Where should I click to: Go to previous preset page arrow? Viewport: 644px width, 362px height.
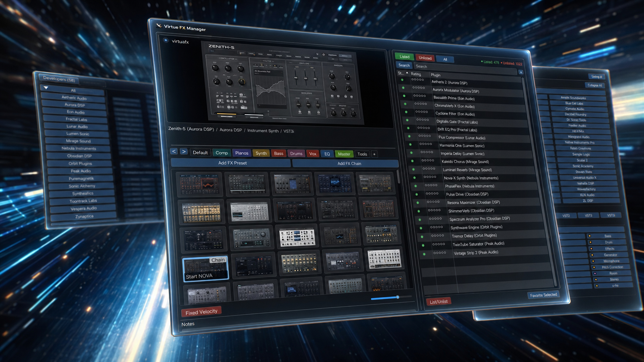tap(174, 151)
